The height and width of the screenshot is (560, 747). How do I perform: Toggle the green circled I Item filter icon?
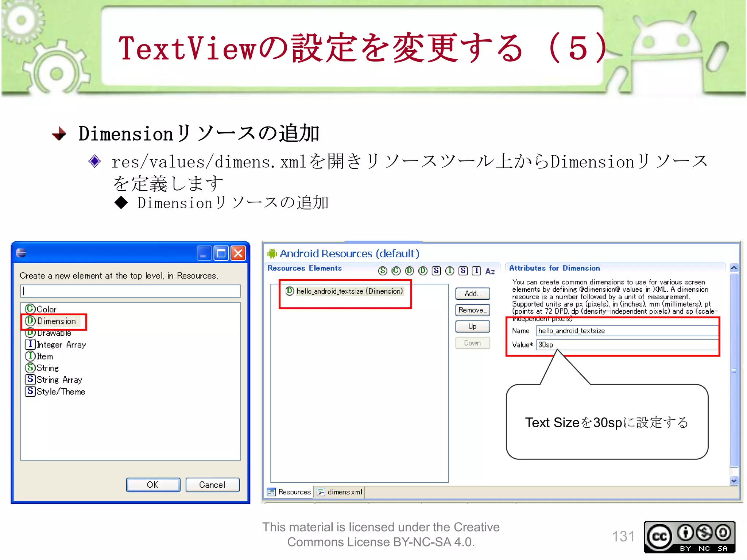tap(450, 271)
